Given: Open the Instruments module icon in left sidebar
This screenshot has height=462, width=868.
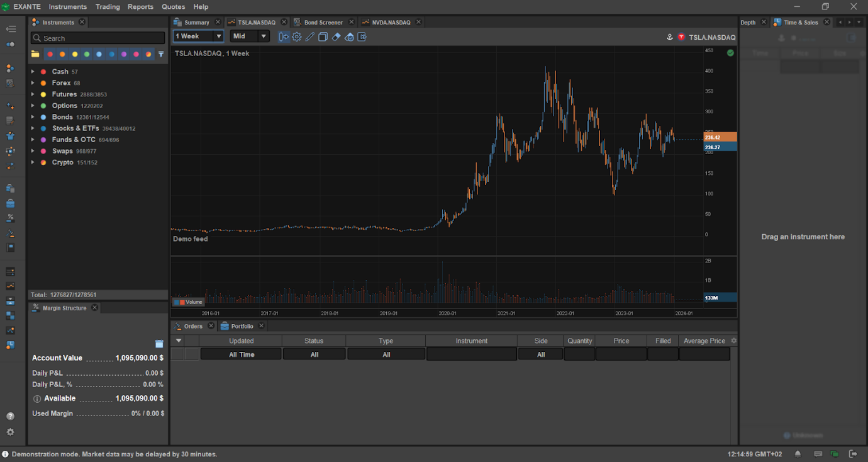Looking at the screenshot, I should point(10,67).
